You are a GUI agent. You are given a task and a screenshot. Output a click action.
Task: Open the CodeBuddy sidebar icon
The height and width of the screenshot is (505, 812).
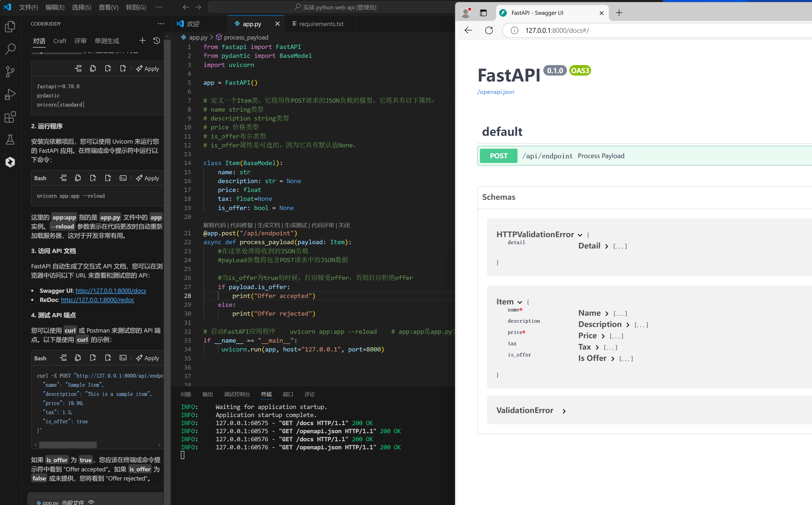click(x=10, y=162)
